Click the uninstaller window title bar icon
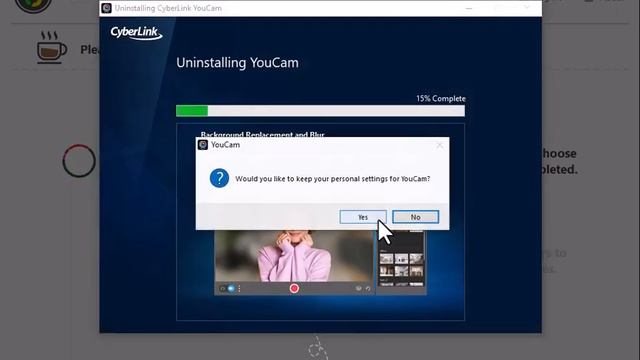640x360 pixels. pos(107,8)
